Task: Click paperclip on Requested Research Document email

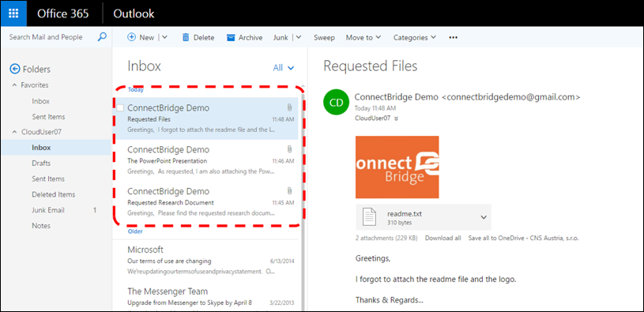Action: pyautogui.click(x=289, y=191)
